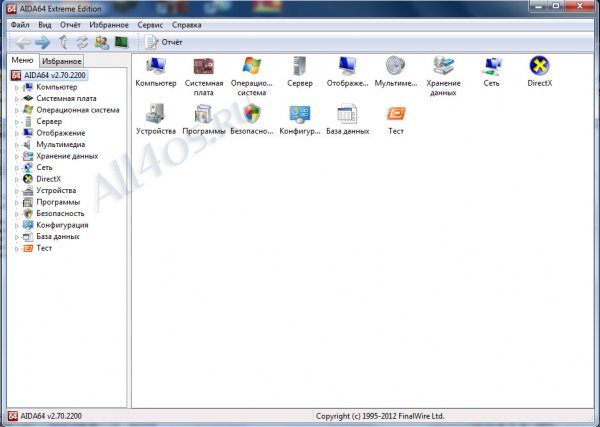The width and height of the screenshot is (600, 427).
Task: Switch to the Избранное tab in the sidebar
Action: tap(62, 61)
